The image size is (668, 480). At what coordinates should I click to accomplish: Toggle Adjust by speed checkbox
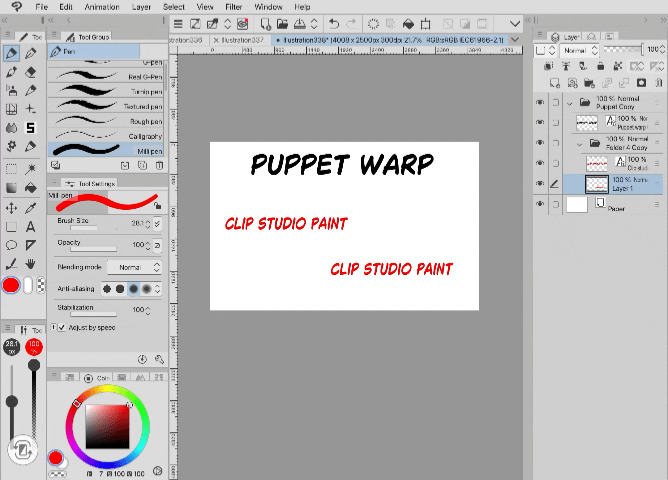[x=62, y=328]
